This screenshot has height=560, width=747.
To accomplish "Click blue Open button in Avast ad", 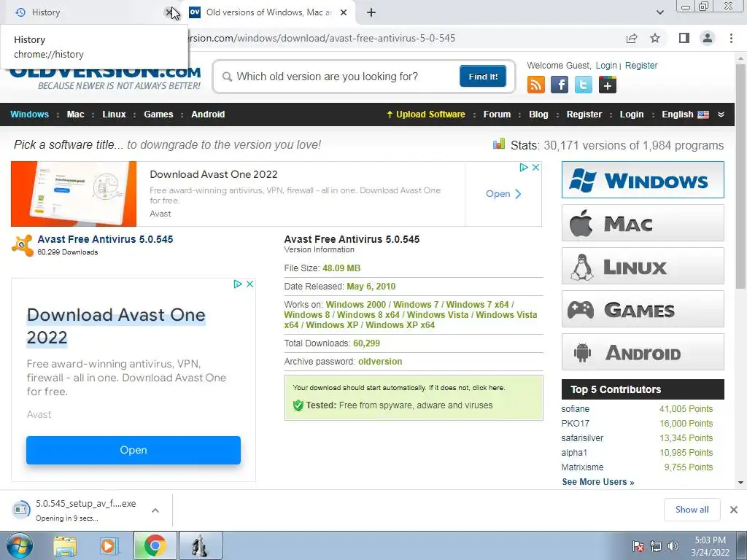I will 133,450.
